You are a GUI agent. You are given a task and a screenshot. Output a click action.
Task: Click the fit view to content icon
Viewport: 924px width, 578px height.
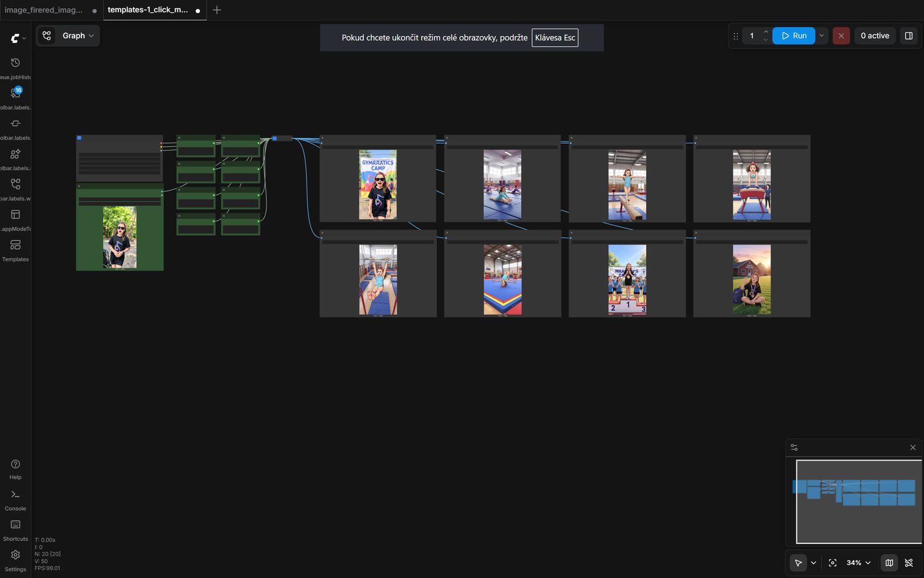point(832,562)
